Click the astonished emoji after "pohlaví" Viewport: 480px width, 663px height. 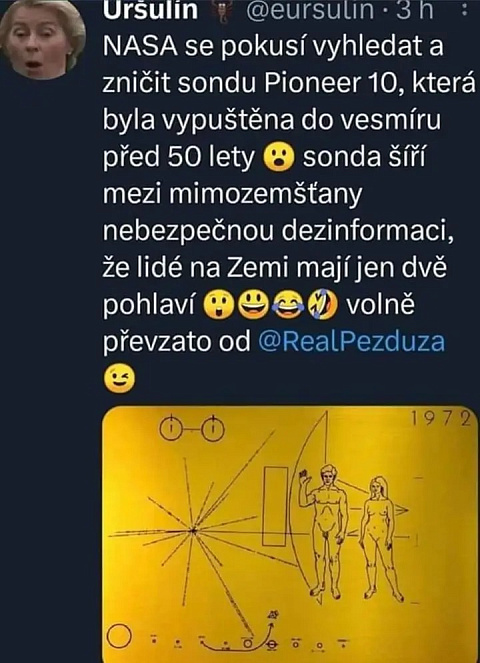pyautogui.click(x=219, y=303)
